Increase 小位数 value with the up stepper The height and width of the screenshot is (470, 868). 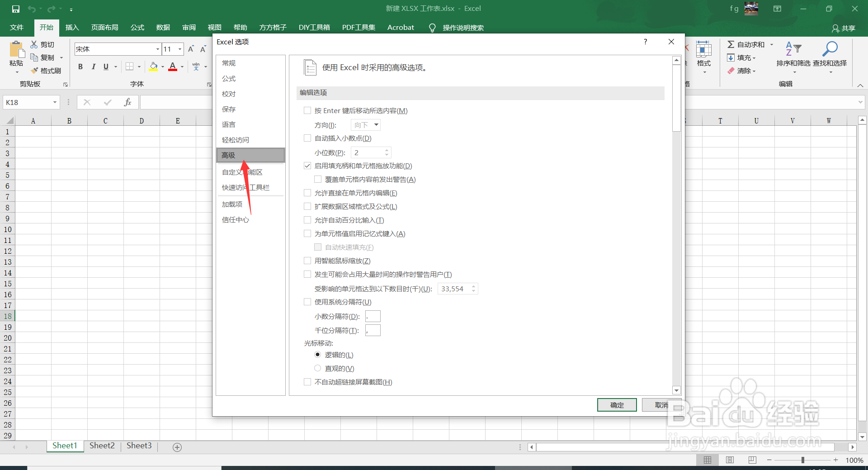click(387, 150)
